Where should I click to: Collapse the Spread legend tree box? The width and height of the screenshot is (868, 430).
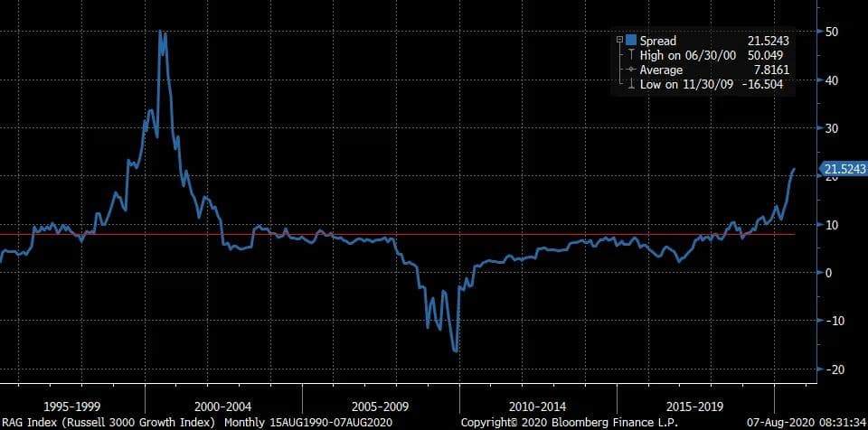[x=618, y=42]
